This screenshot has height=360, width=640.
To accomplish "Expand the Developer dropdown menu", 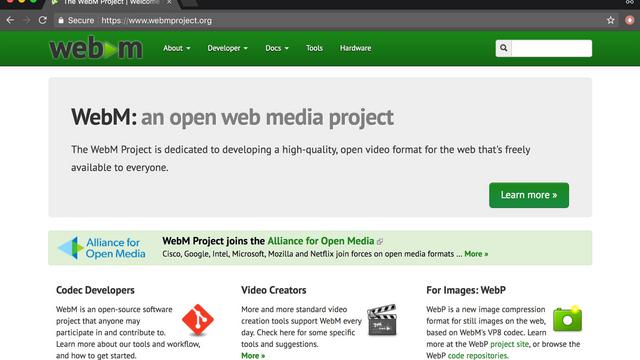I will (227, 48).
